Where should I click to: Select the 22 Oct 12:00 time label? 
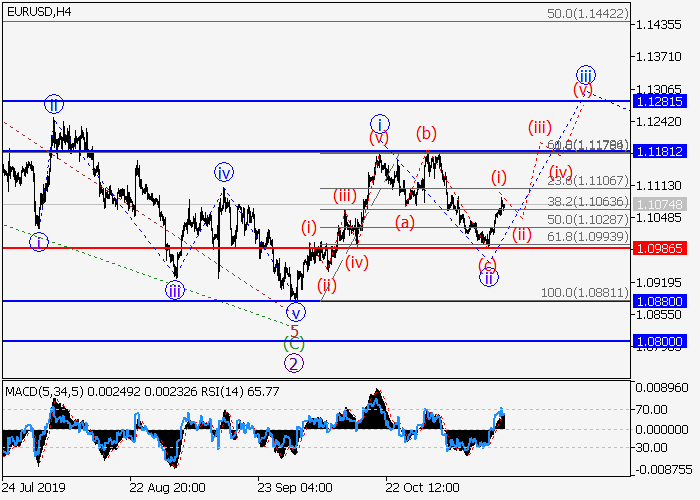pyautogui.click(x=423, y=488)
